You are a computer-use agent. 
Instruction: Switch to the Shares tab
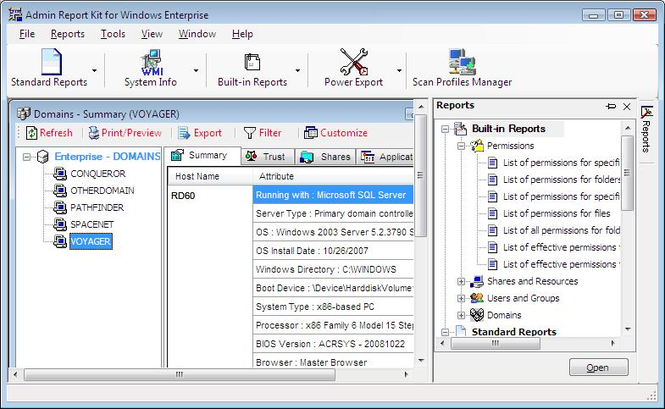pyautogui.click(x=326, y=157)
